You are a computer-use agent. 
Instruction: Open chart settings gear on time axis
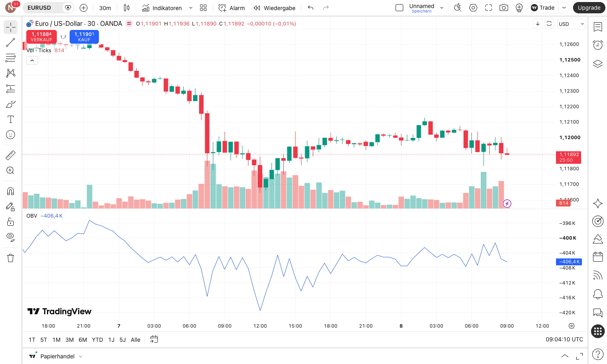coord(571,326)
